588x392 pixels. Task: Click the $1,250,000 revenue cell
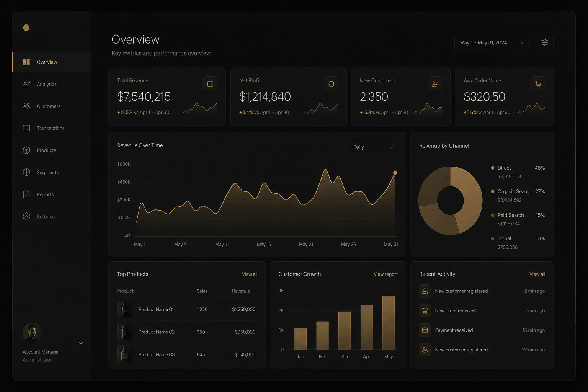tap(243, 309)
